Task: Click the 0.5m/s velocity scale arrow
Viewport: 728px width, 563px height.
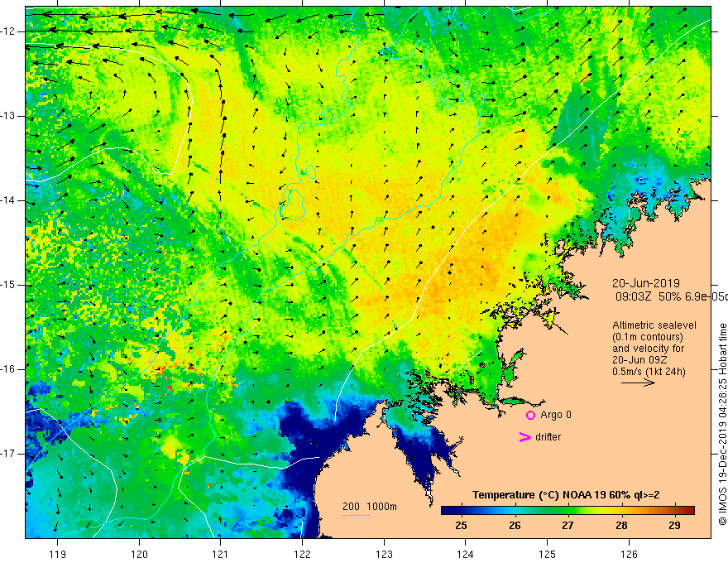Action: (638, 383)
